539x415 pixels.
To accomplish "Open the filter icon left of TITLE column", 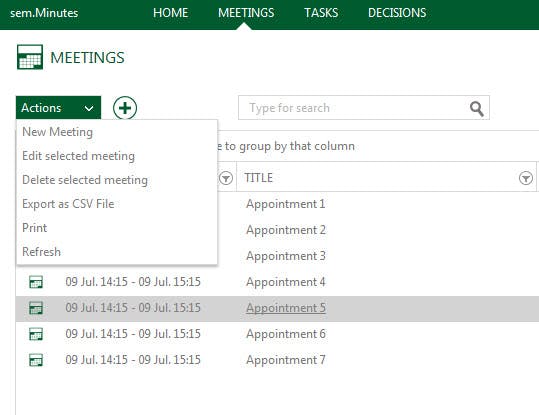I will pyautogui.click(x=226, y=178).
